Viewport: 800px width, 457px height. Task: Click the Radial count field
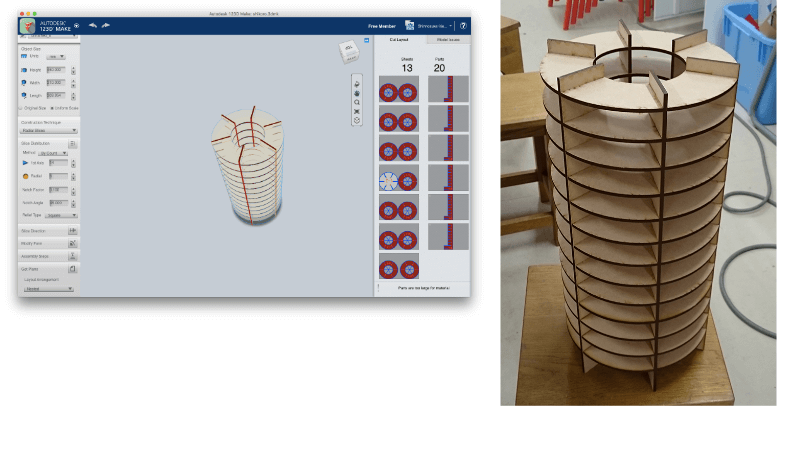click(x=58, y=176)
